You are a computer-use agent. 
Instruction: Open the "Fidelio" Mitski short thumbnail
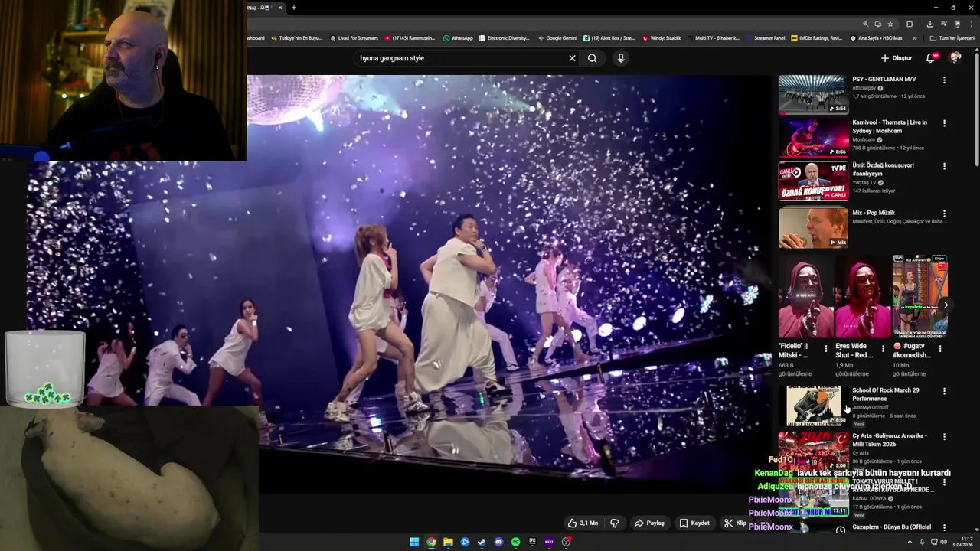805,297
